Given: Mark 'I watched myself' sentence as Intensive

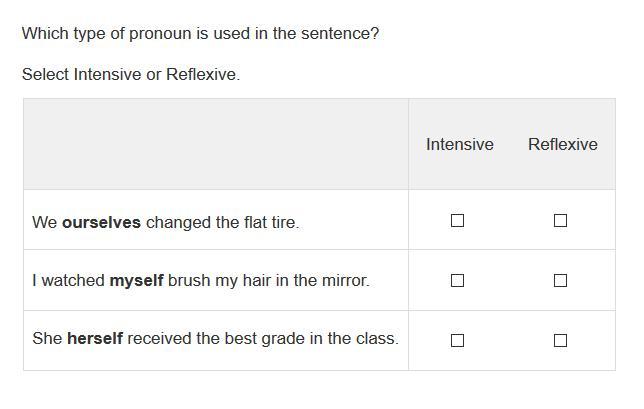Looking at the screenshot, I should 458,281.
